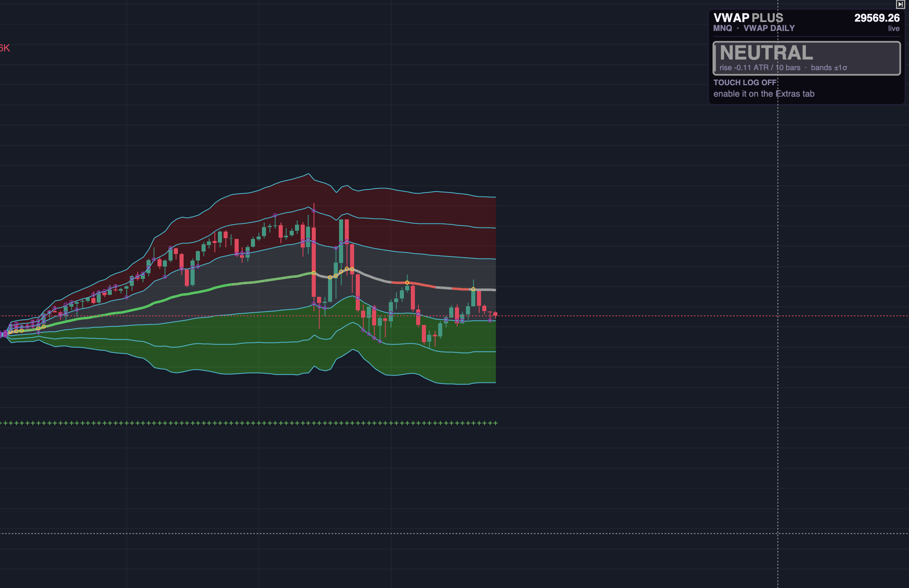
Task: Click the 29569.26 price value
Action: [877, 18]
